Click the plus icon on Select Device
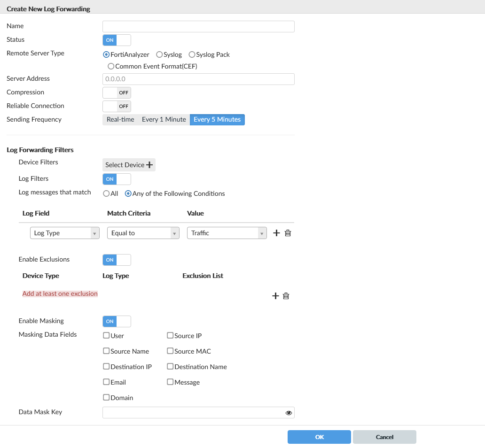This screenshot has width=485, height=448. pos(149,165)
